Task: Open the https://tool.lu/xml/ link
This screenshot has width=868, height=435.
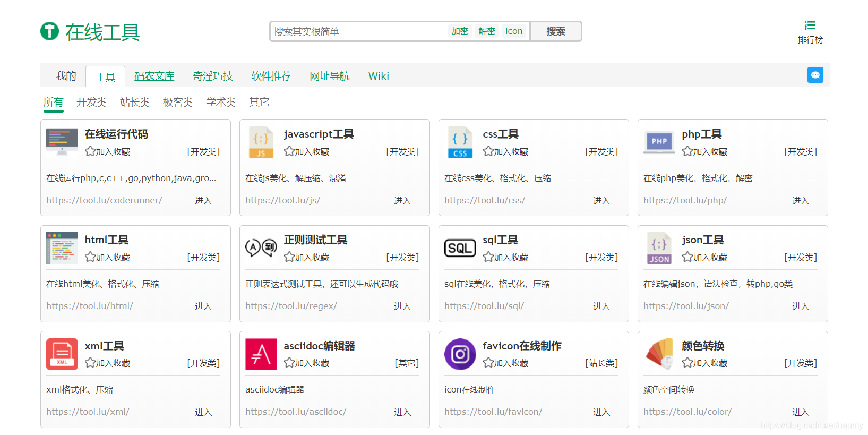Action: coord(88,412)
